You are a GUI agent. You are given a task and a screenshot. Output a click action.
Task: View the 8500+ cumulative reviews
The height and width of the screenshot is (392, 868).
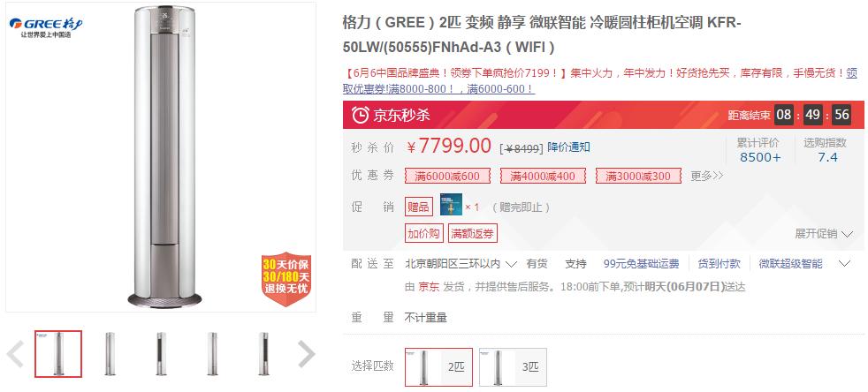(760, 157)
